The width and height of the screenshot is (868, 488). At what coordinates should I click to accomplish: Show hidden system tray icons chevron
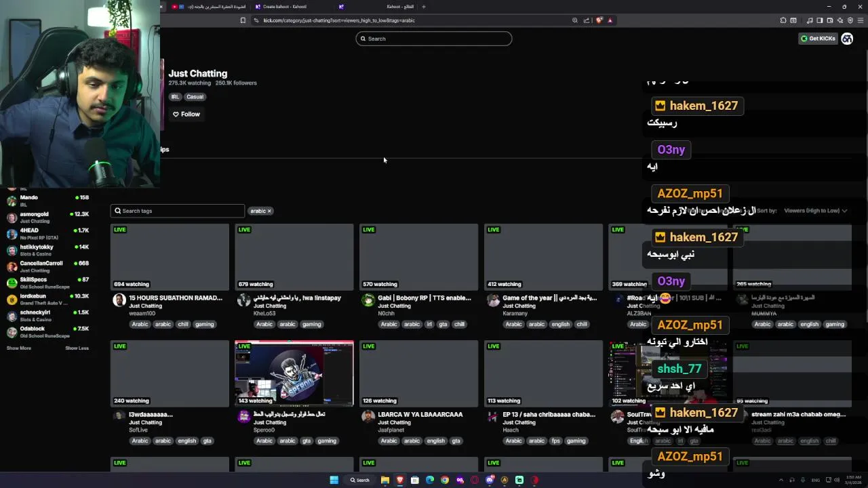[x=782, y=480]
